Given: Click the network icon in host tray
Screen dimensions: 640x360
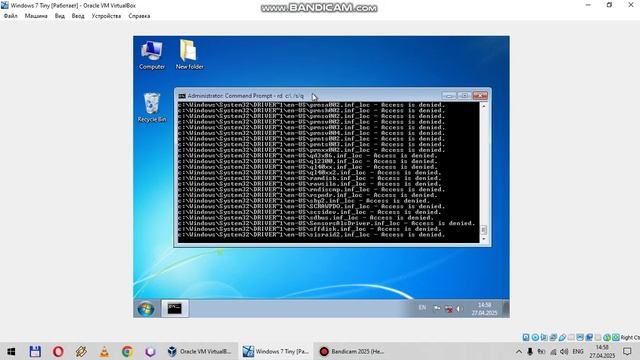Looking at the screenshot, I should click(x=553, y=351).
